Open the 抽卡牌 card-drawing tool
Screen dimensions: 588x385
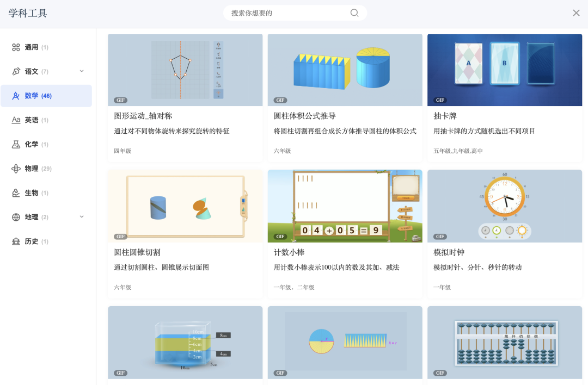click(504, 70)
